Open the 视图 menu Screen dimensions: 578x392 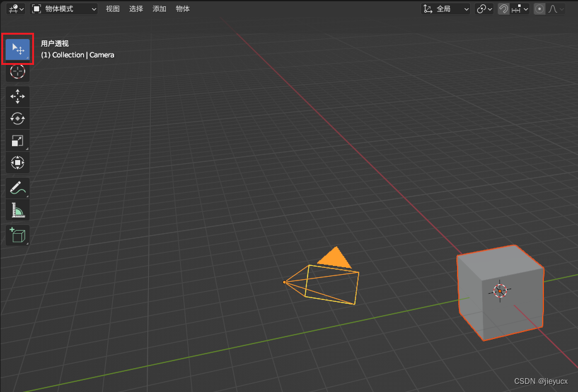[112, 9]
